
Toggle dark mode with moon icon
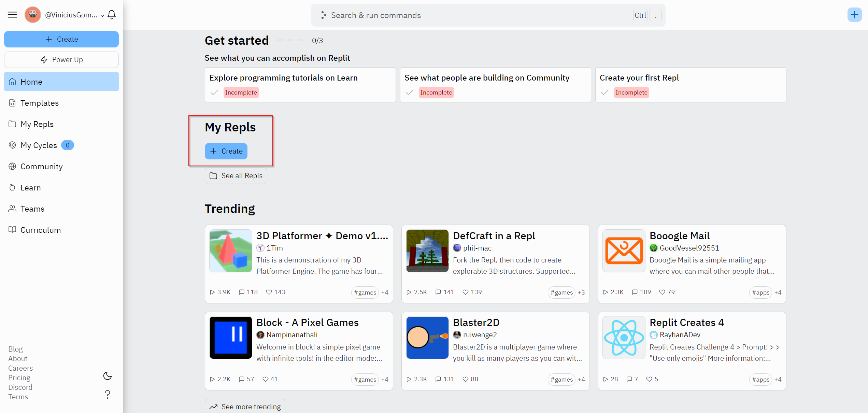point(108,376)
